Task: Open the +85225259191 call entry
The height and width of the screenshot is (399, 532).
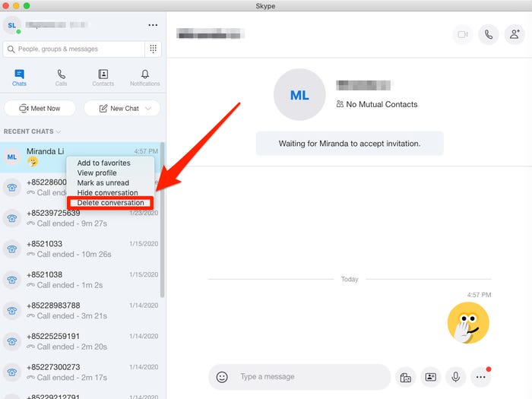Action: coord(81,342)
